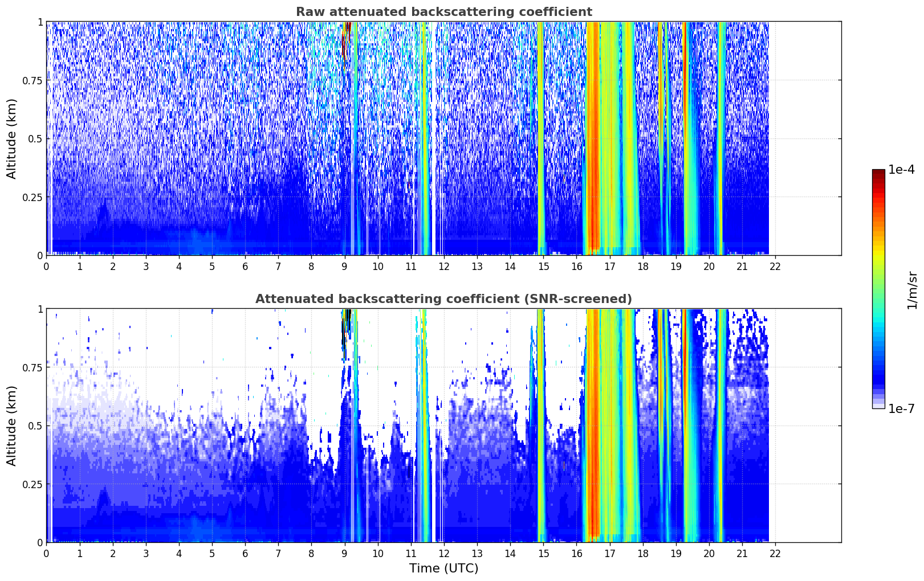Click the top plot's 'Altitude (km)' label
The image size is (924, 581).
(12, 138)
